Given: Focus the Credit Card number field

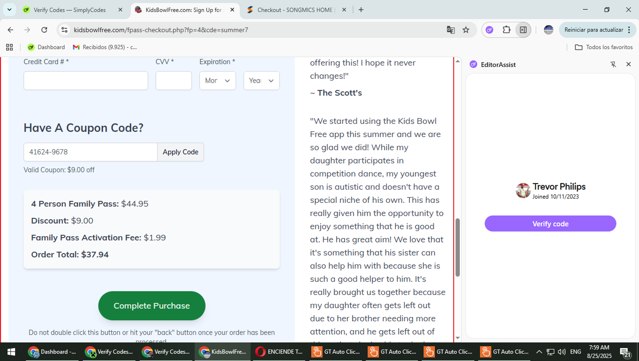Looking at the screenshot, I should click(86, 81).
